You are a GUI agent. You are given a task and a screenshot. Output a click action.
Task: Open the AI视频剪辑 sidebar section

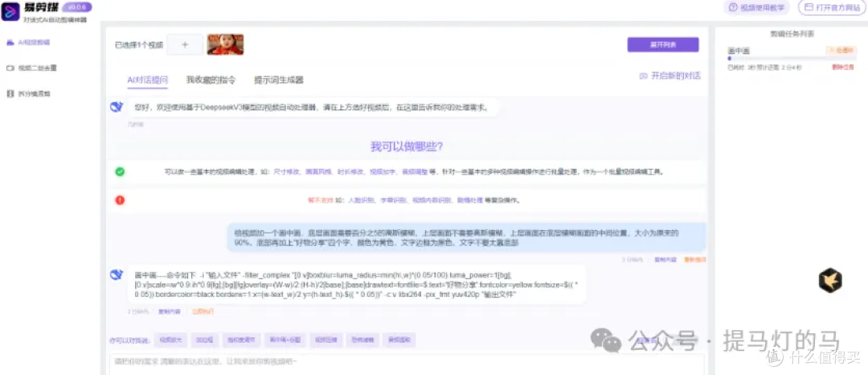coord(28,42)
